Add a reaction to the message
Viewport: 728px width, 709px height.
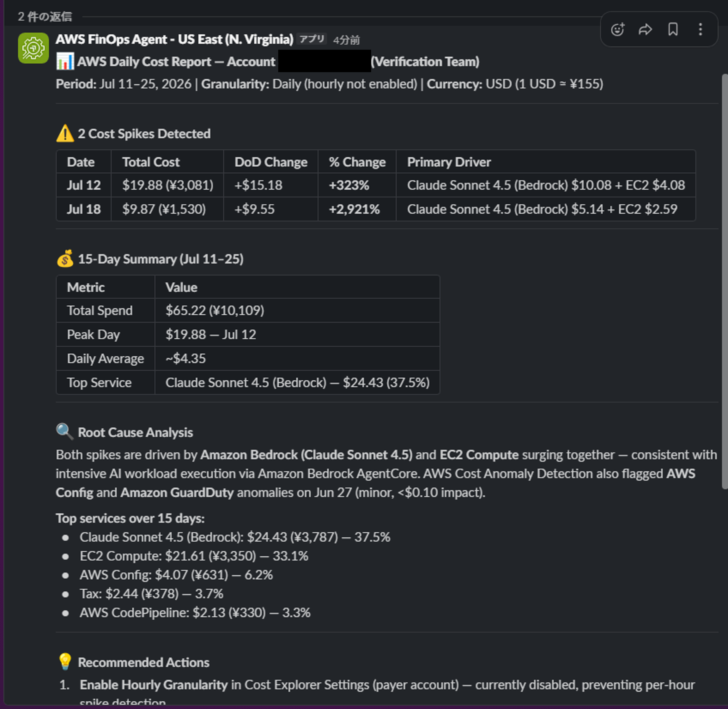click(x=617, y=29)
